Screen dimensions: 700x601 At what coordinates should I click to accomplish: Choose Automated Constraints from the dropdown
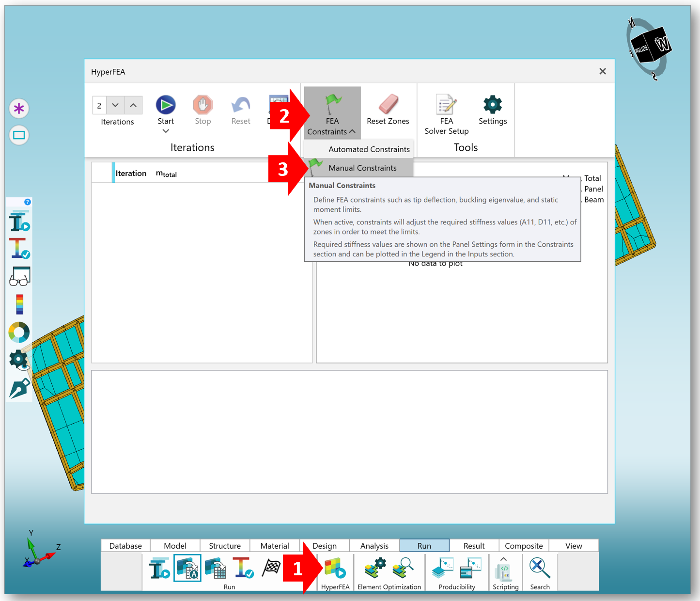[x=359, y=149]
